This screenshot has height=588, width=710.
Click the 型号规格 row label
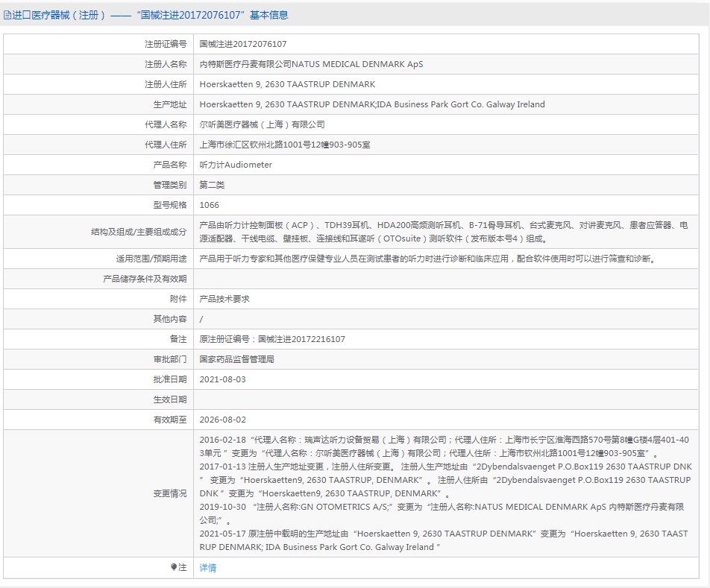coord(170,206)
